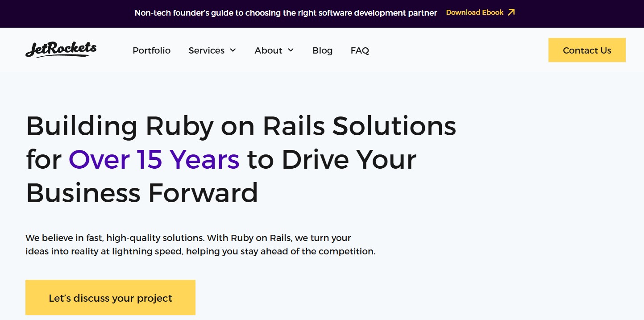The height and width of the screenshot is (320, 644).
Task: Open the FAQ navigation link
Action: [360, 50]
